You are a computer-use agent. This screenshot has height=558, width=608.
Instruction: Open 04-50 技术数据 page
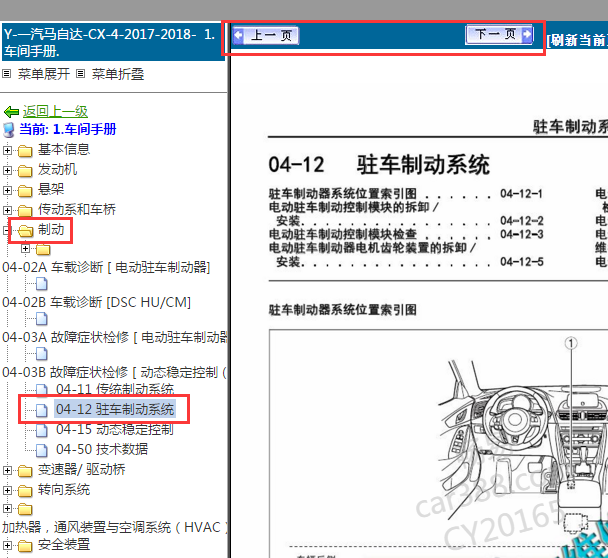click(102, 449)
